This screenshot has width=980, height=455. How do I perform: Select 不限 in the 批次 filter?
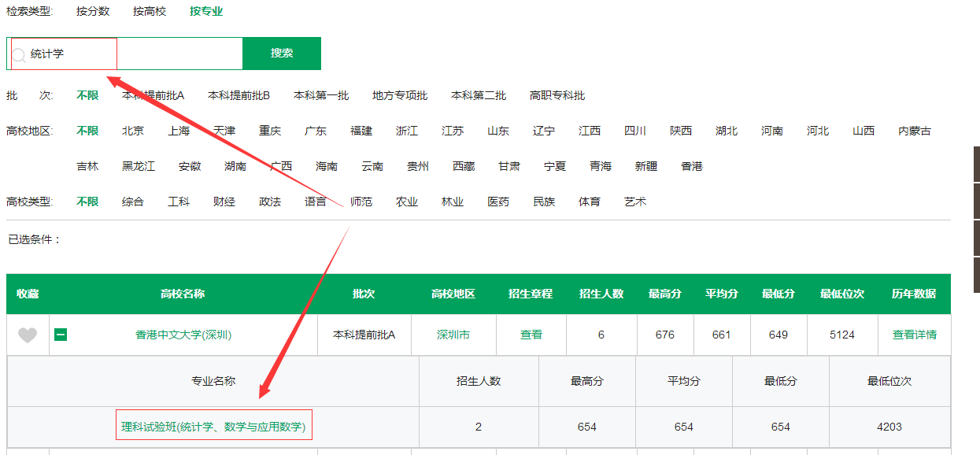coord(87,95)
